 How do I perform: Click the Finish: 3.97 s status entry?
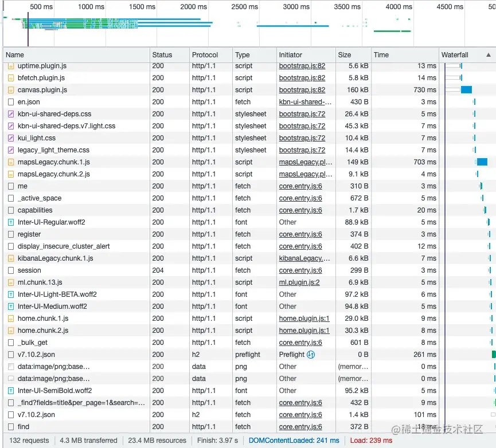tap(217, 441)
